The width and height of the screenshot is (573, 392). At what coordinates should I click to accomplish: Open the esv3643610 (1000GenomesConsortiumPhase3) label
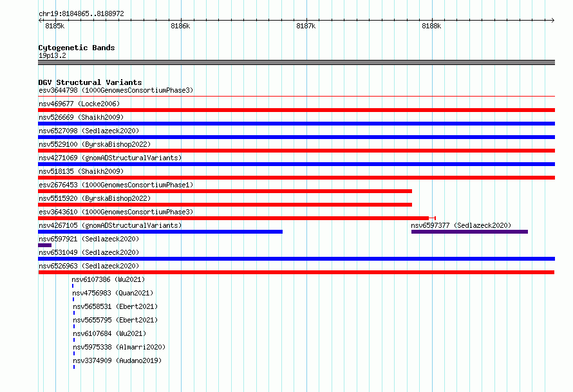116,212
